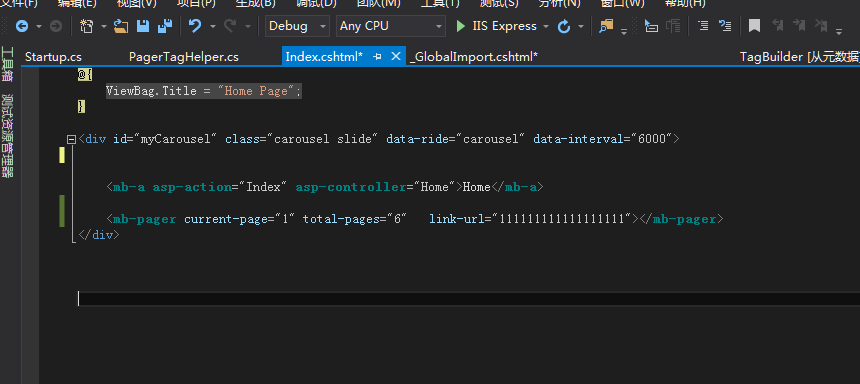
Task: Open the refresh browser dropdown arrow
Action: tap(581, 26)
